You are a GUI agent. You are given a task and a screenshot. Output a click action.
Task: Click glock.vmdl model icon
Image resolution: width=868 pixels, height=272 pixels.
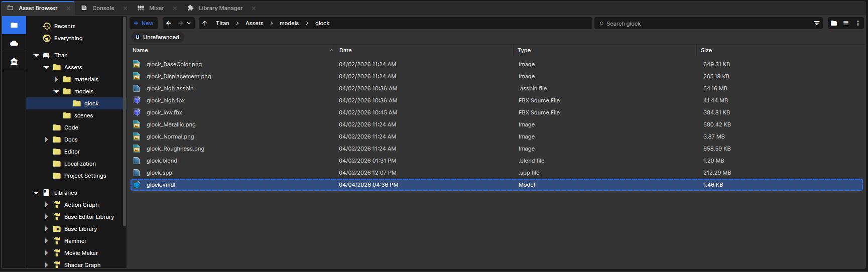(x=137, y=185)
